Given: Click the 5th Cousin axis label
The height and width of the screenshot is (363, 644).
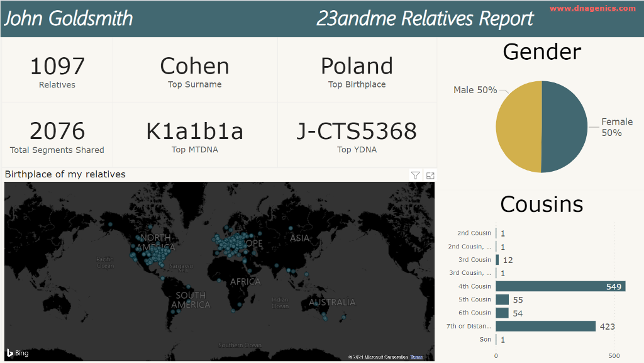Looking at the screenshot, I should point(474,299).
